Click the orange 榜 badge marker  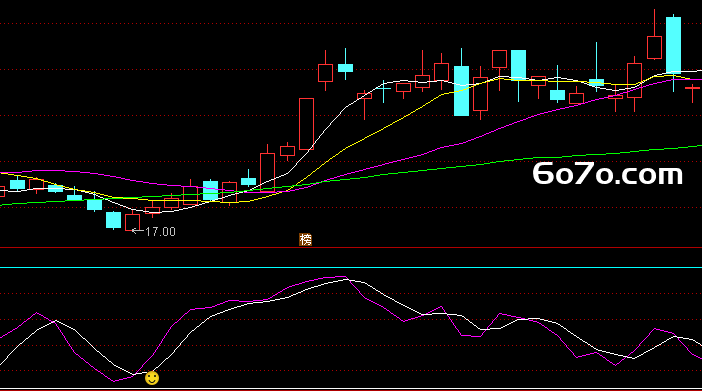(305, 240)
